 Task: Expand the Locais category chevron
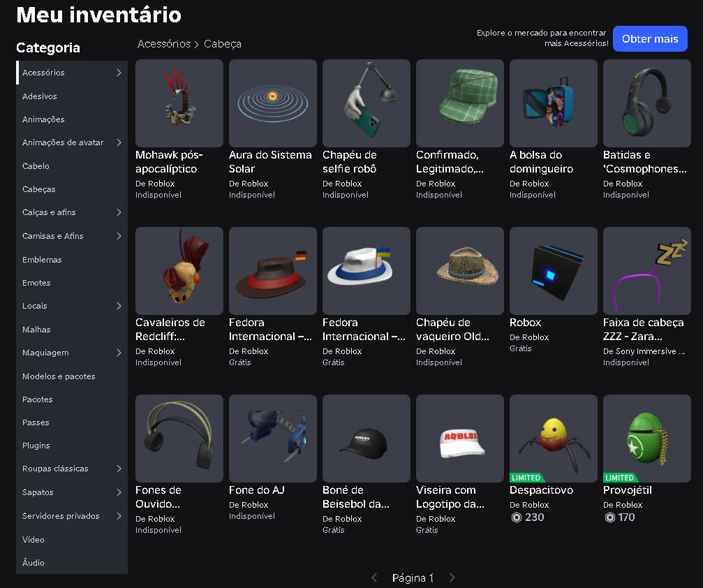[119, 306]
